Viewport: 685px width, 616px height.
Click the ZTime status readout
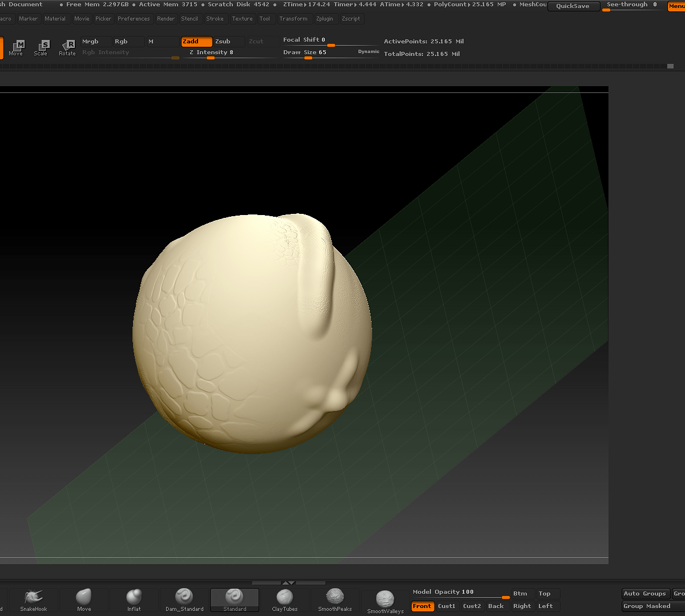coord(307,5)
